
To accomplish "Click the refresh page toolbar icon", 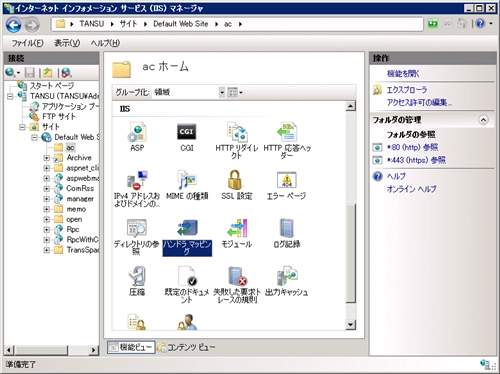I will click(x=433, y=24).
